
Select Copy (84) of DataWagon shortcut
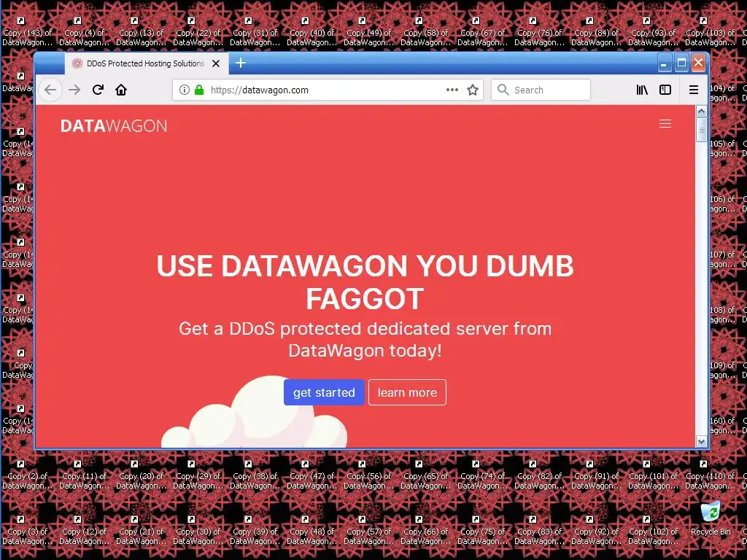tap(597, 32)
